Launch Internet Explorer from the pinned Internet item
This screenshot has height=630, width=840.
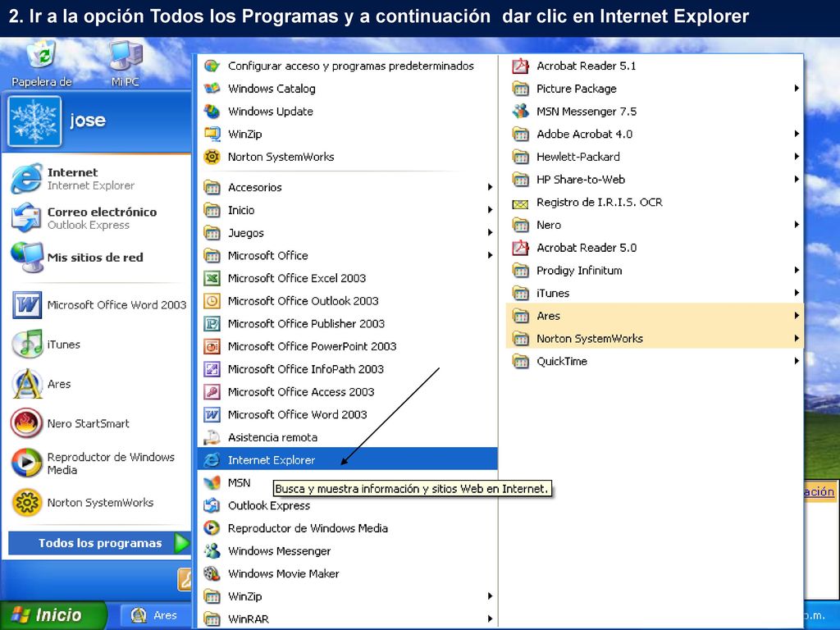(97, 179)
